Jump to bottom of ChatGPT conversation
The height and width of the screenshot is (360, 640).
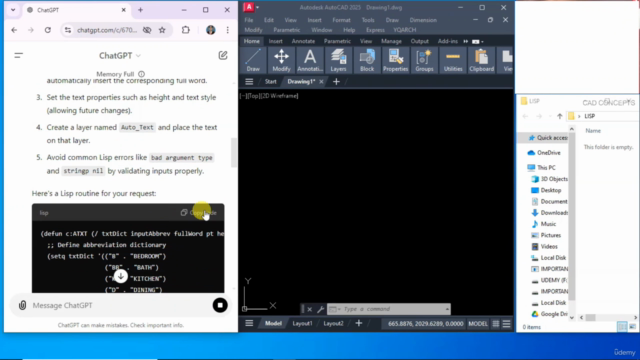pos(120,276)
